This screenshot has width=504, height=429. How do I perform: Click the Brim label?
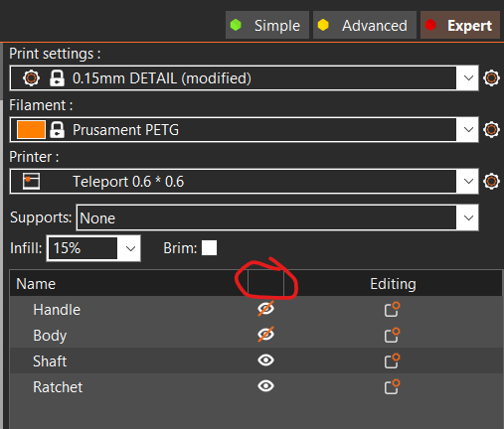tap(180, 248)
